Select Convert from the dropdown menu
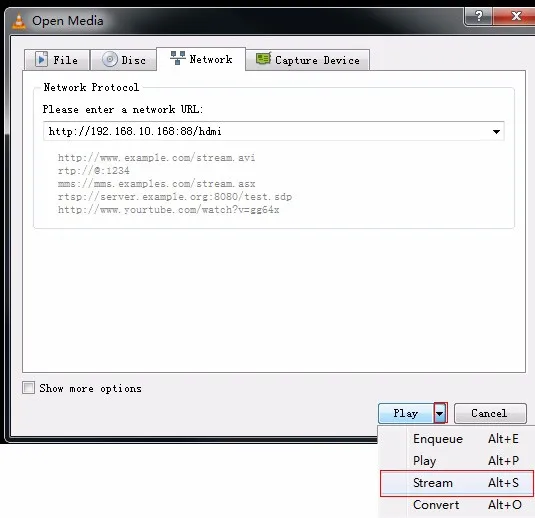535x518 pixels. point(457,505)
